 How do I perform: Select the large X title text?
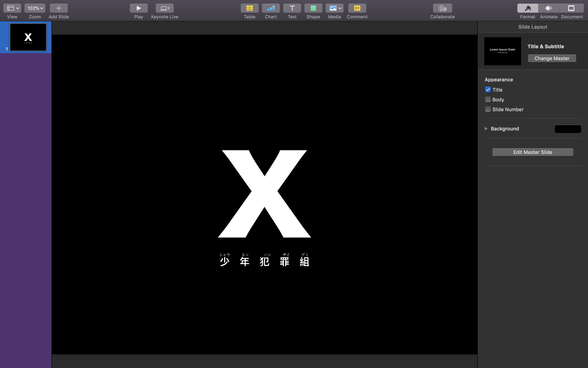(264, 194)
